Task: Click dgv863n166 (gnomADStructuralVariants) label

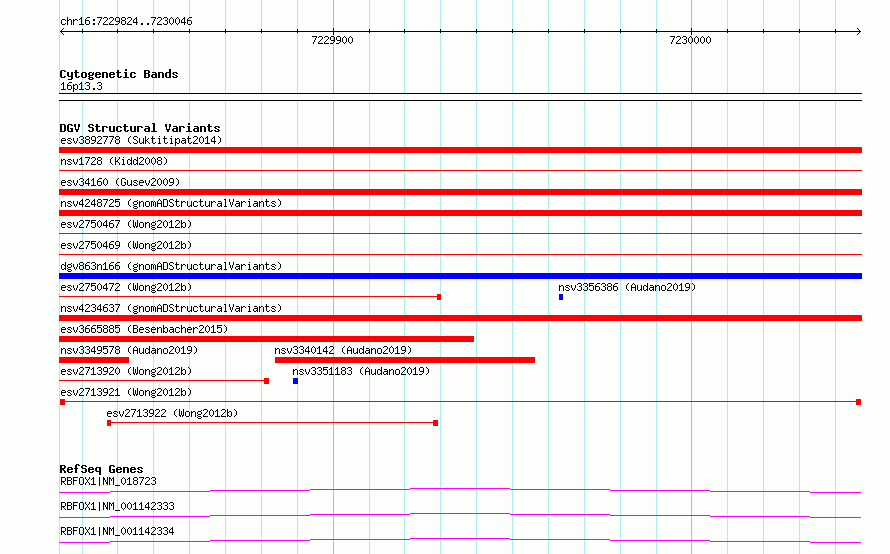Action: click(x=171, y=266)
